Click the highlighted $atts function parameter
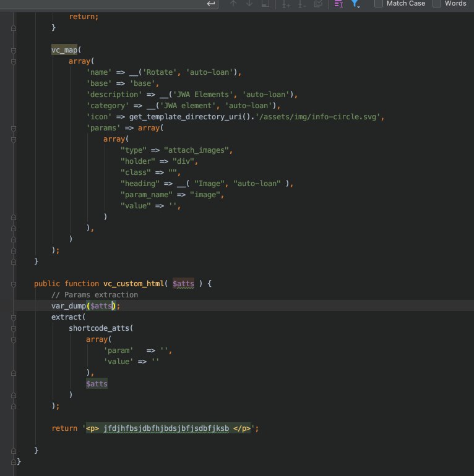The height and width of the screenshot is (476, 474). 183,284
